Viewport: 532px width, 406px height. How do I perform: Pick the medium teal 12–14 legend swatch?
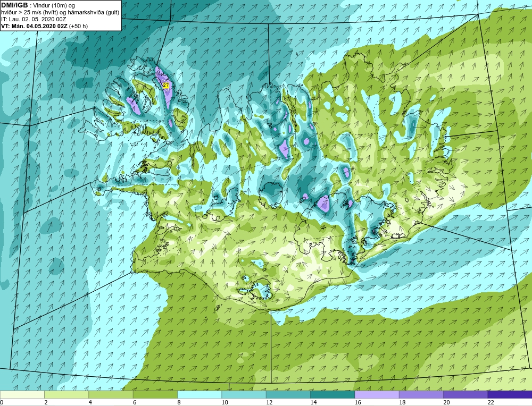(288, 394)
